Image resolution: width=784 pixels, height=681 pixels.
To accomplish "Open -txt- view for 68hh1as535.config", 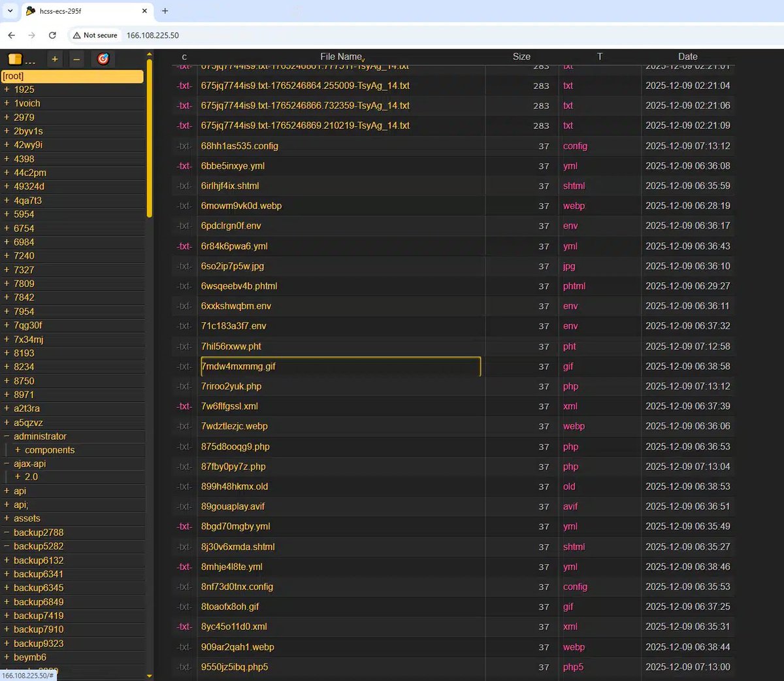I will (184, 146).
